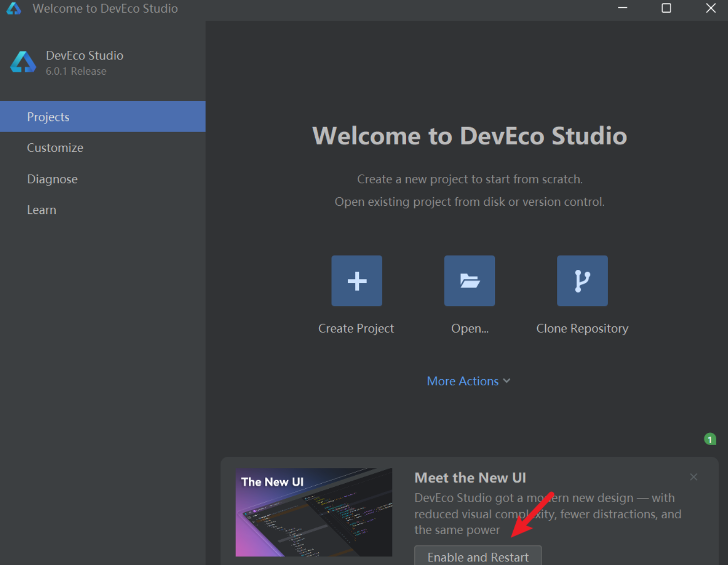The height and width of the screenshot is (565, 728).
Task: Click the Open... label
Action: pyautogui.click(x=470, y=329)
